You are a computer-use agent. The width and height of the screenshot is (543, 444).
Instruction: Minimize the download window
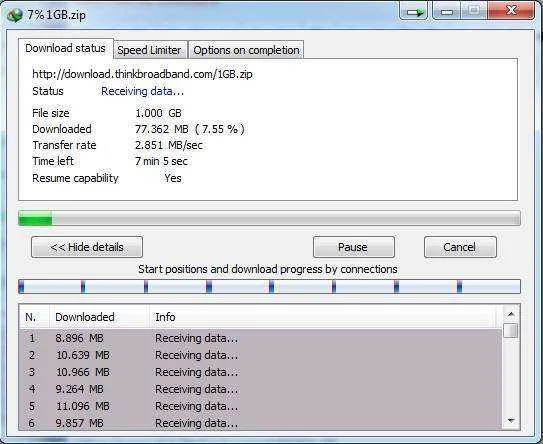[x=447, y=11]
